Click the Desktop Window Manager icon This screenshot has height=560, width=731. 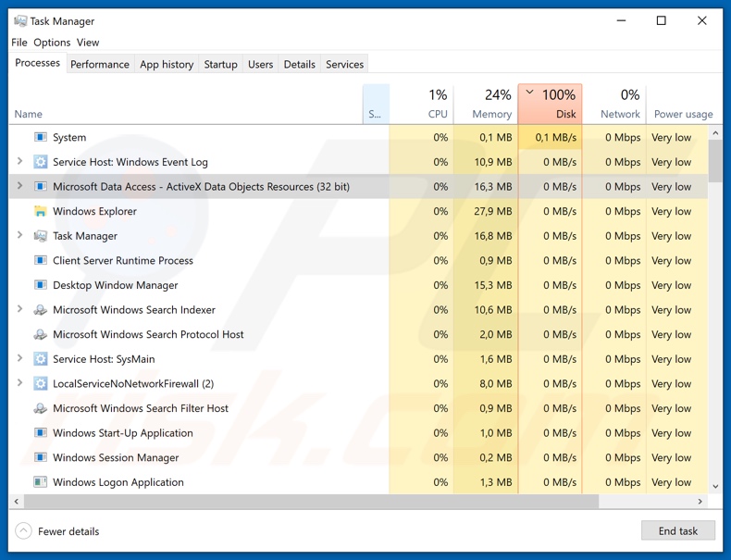pyautogui.click(x=41, y=285)
